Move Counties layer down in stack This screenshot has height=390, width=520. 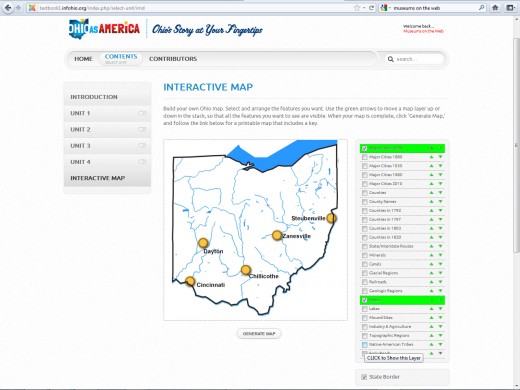(x=440, y=193)
